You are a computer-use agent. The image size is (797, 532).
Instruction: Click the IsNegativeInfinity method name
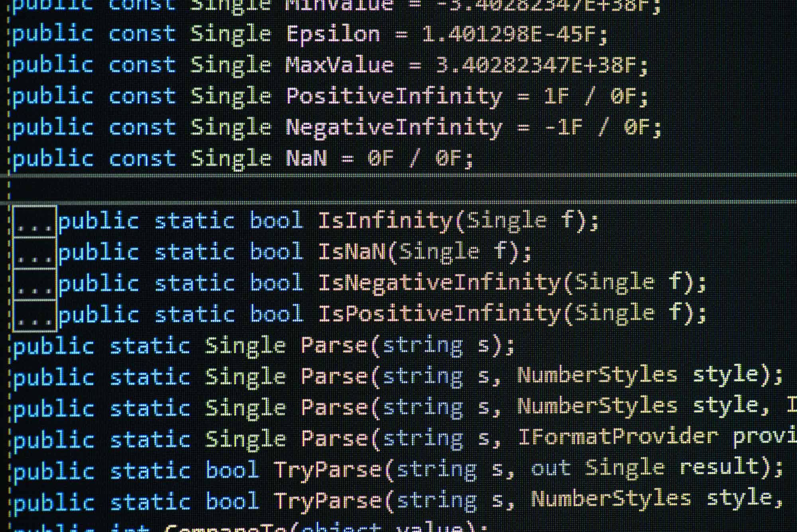439,283
